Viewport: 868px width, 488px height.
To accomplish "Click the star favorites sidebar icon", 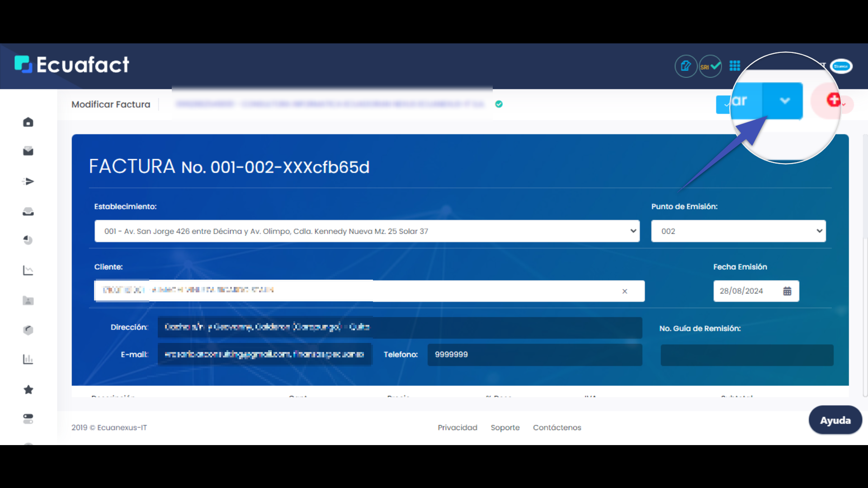I will tap(28, 389).
